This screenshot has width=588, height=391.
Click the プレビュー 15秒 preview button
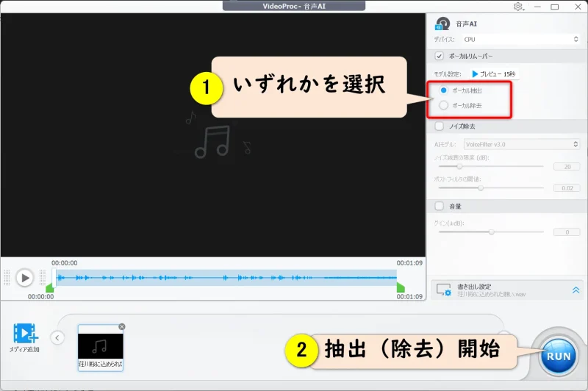point(494,74)
